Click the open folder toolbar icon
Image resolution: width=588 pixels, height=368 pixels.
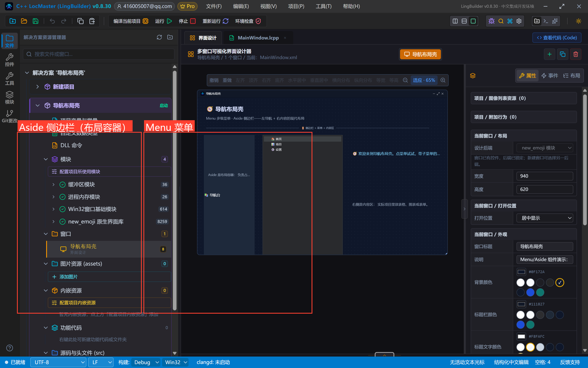pos(24,21)
